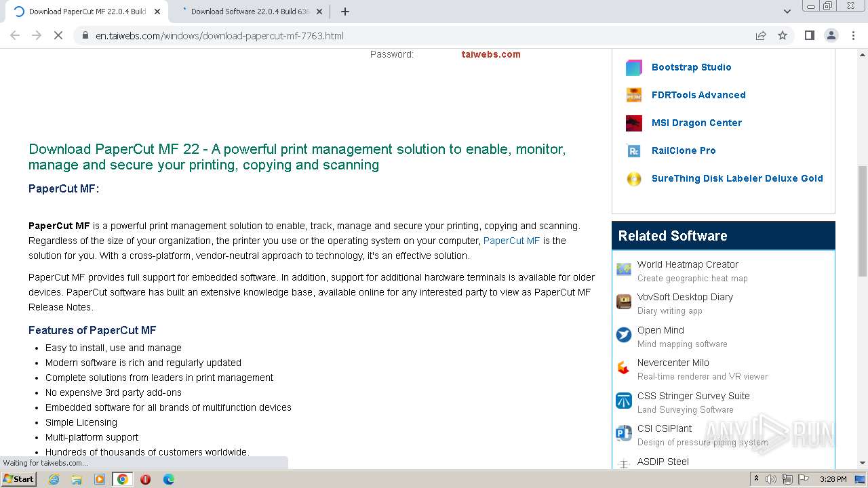Click the Windows Start button

pyautogui.click(x=18, y=479)
